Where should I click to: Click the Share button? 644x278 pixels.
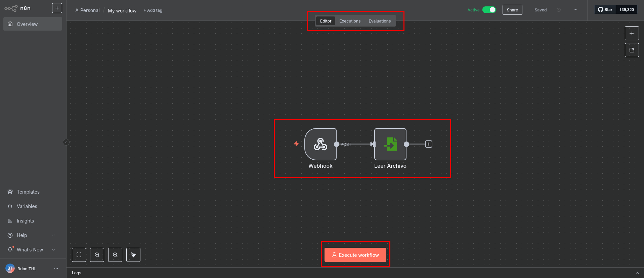(x=512, y=10)
